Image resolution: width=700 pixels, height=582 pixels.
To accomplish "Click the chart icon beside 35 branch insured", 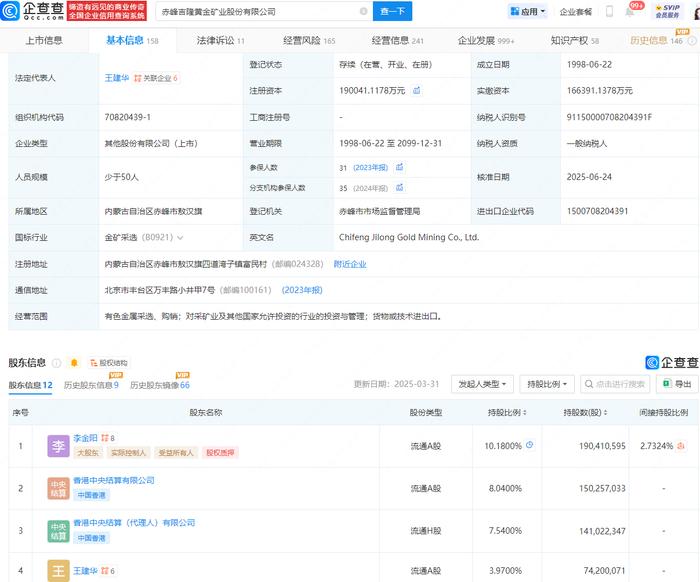I will (x=400, y=187).
